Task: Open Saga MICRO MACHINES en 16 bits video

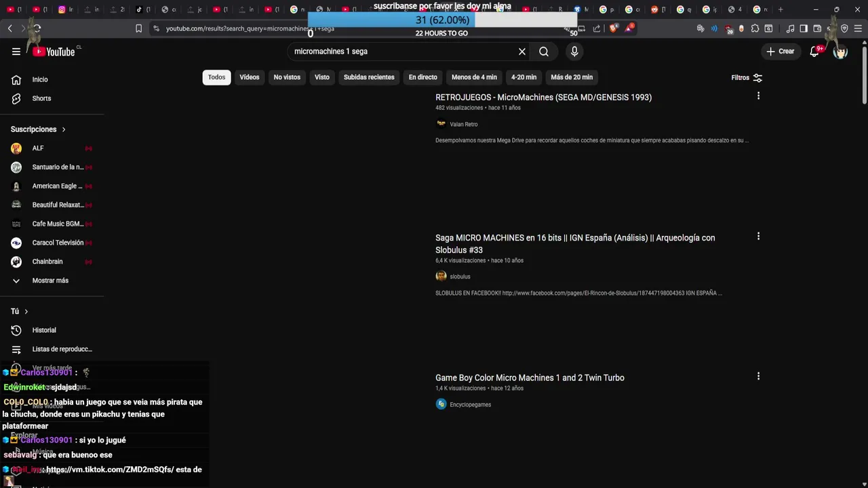Action: click(575, 244)
